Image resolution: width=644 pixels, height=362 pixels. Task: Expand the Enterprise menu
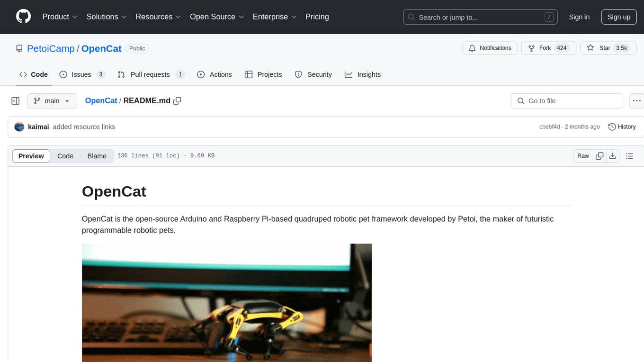click(x=275, y=17)
